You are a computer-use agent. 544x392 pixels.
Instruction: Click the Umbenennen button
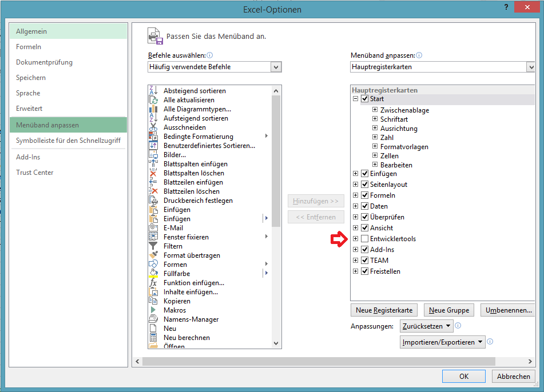pos(509,310)
